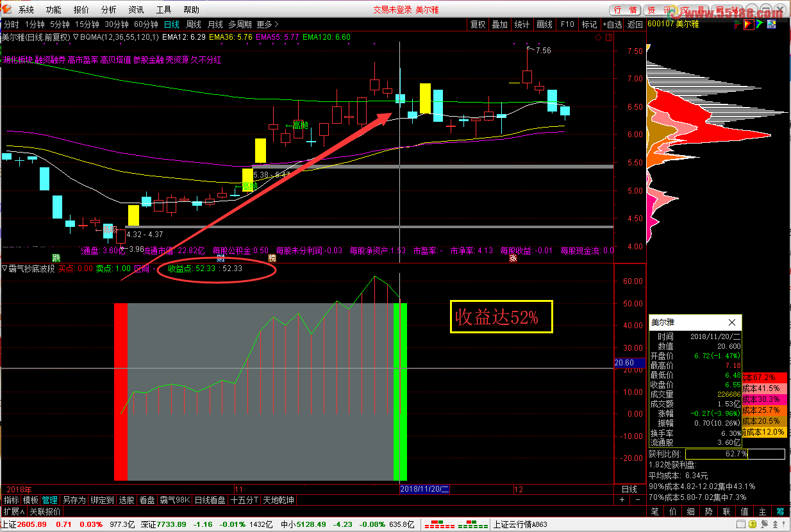791x532 pixels.
Task: Close the 美尔雅 info popup with X
Action: [x=732, y=322]
